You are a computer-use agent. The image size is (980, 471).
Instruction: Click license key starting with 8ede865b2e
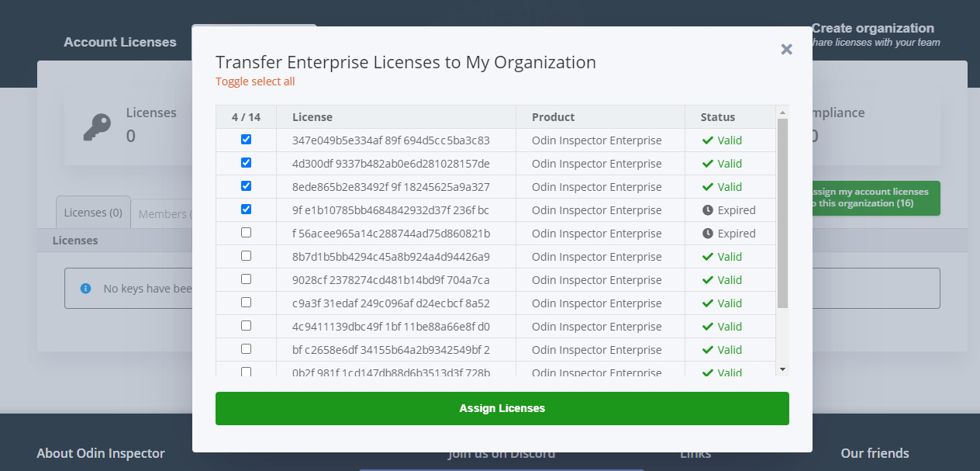[391, 187]
